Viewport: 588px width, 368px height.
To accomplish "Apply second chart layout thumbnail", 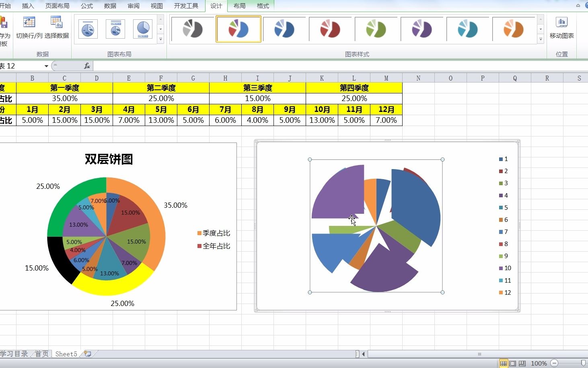I will tap(115, 29).
